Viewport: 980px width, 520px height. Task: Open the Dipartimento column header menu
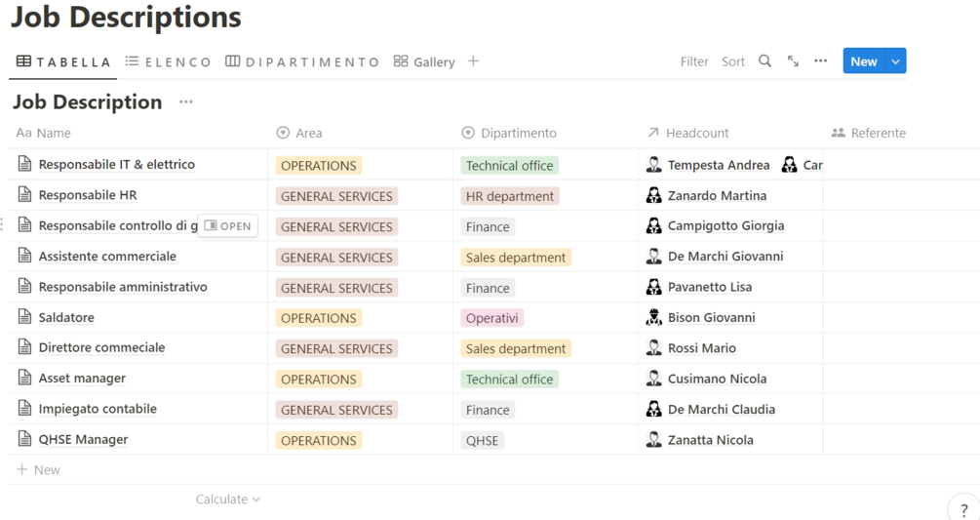click(518, 133)
